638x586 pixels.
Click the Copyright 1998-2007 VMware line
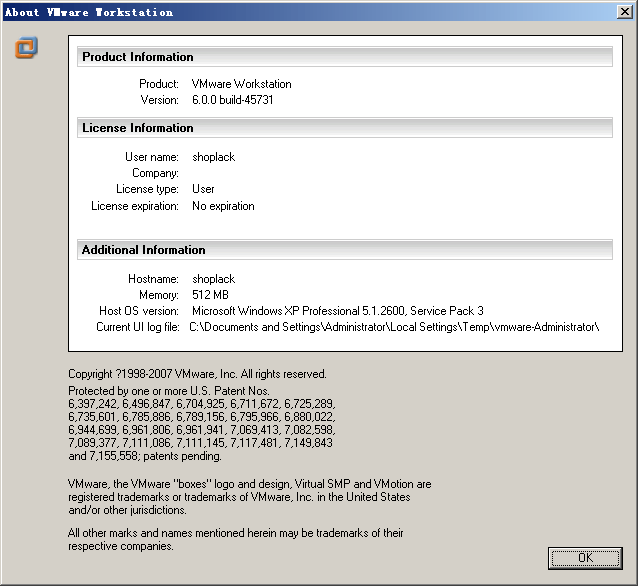tap(197, 374)
